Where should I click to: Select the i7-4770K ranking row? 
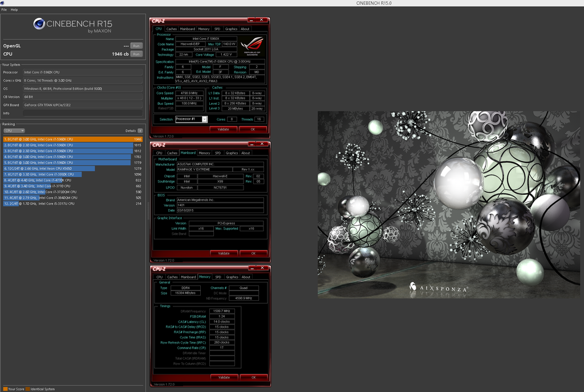pos(72,180)
